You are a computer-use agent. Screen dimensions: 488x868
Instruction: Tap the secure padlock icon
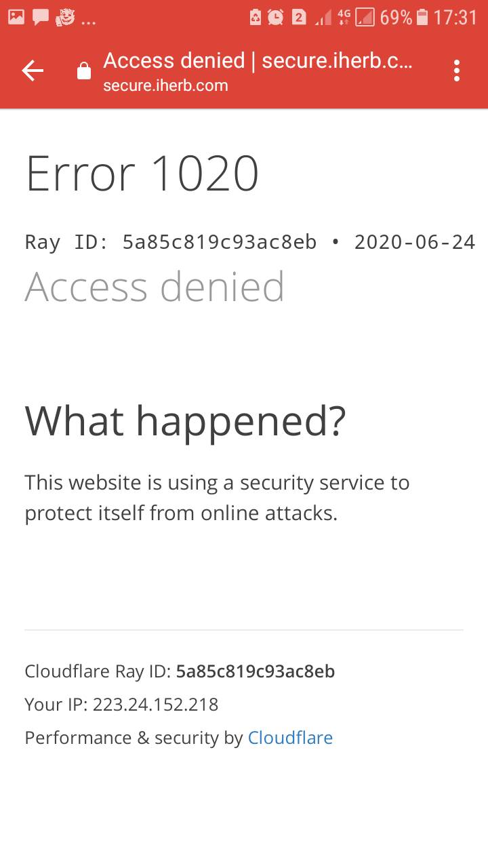coord(84,71)
